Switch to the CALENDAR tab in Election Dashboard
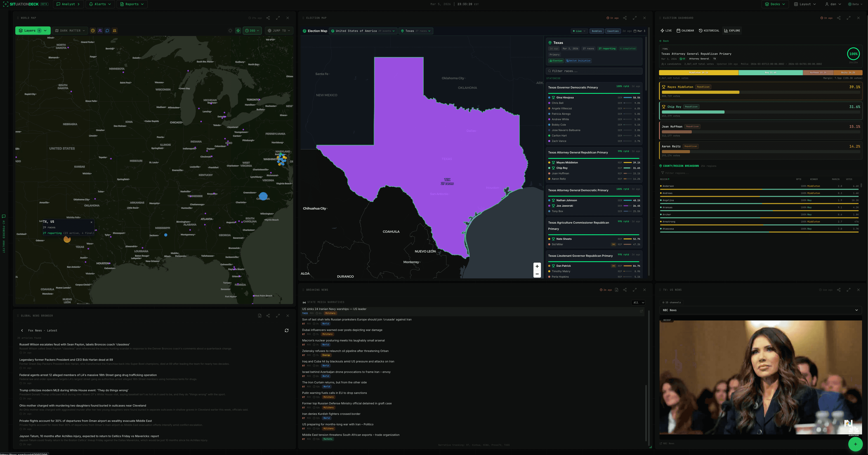 (685, 31)
